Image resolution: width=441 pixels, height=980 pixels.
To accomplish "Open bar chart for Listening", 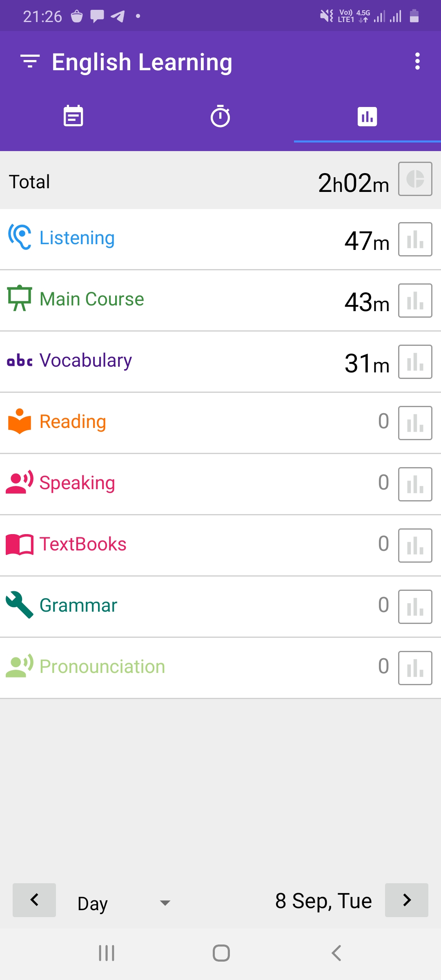I will click(415, 239).
